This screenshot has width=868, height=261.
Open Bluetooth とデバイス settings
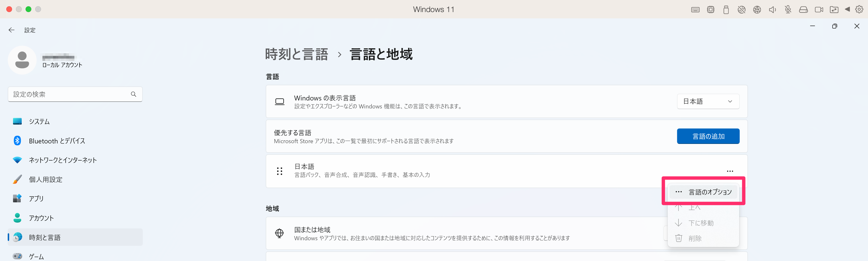(x=75, y=141)
